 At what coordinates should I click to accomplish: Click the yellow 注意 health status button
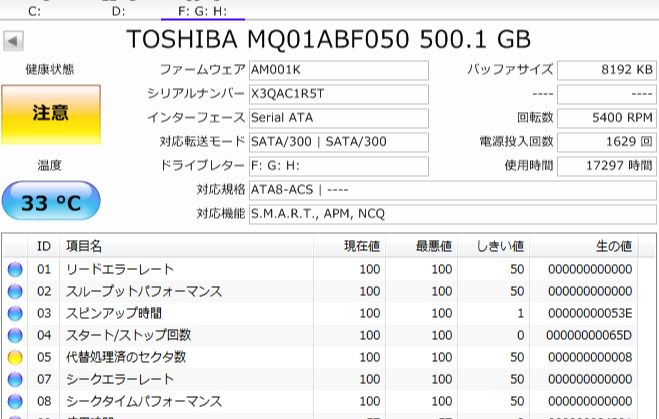[x=50, y=113]
